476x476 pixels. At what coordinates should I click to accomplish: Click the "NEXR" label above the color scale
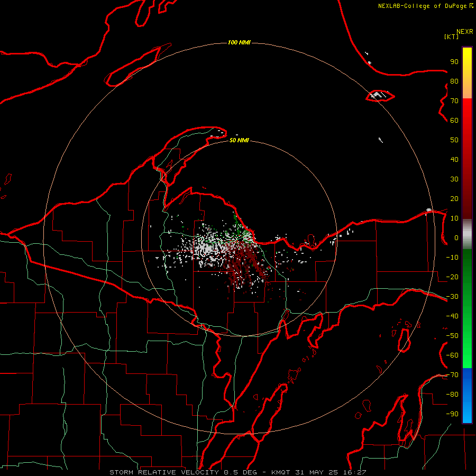point(464,32)
